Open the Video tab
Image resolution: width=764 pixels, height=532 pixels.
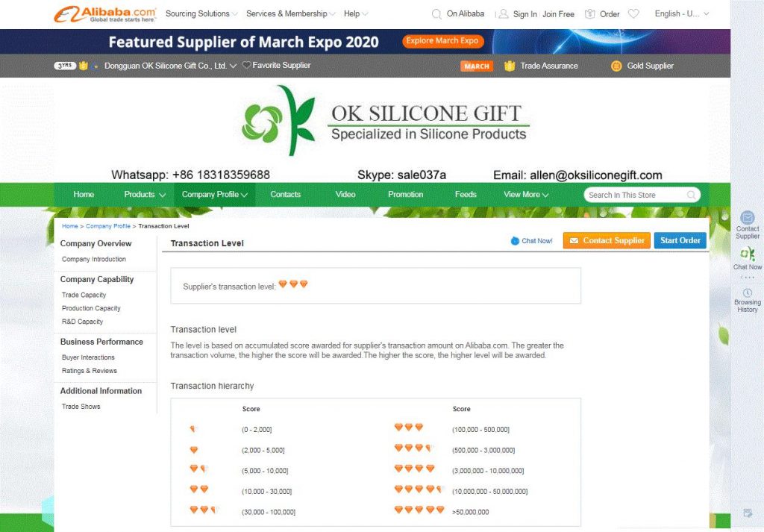click(345, 195)
